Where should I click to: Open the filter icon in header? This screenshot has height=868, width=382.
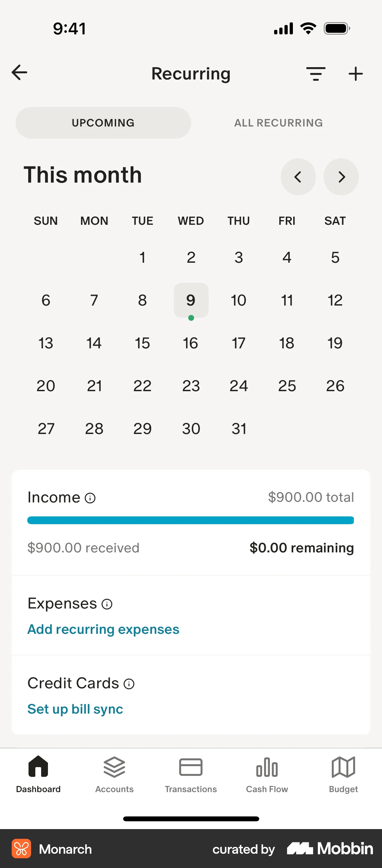pyautogui.click(x=316, y=74)
